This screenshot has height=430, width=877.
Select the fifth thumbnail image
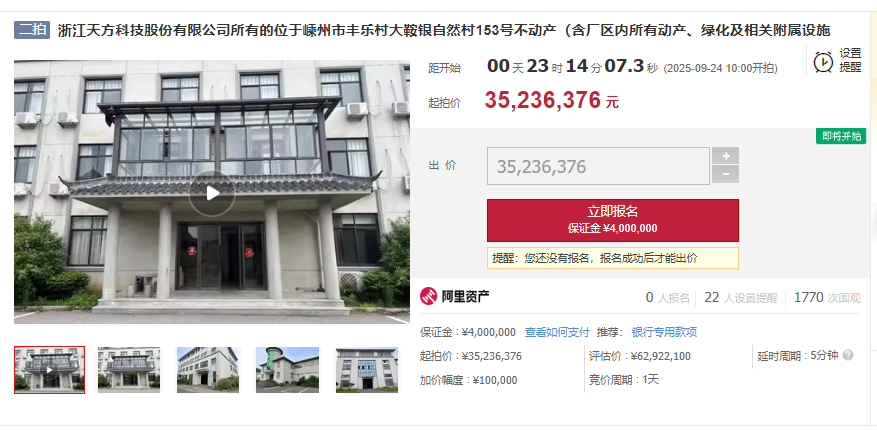[x=367, y=370]
